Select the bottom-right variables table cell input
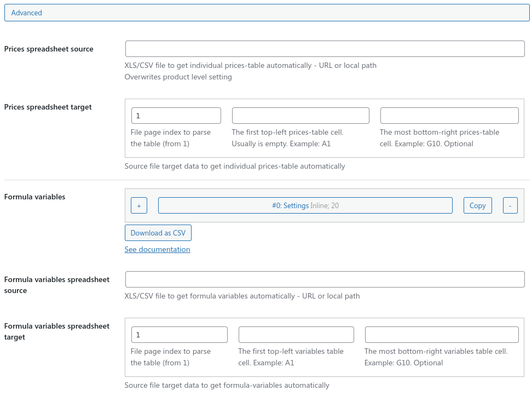532x396 pixels. point(441,335)
